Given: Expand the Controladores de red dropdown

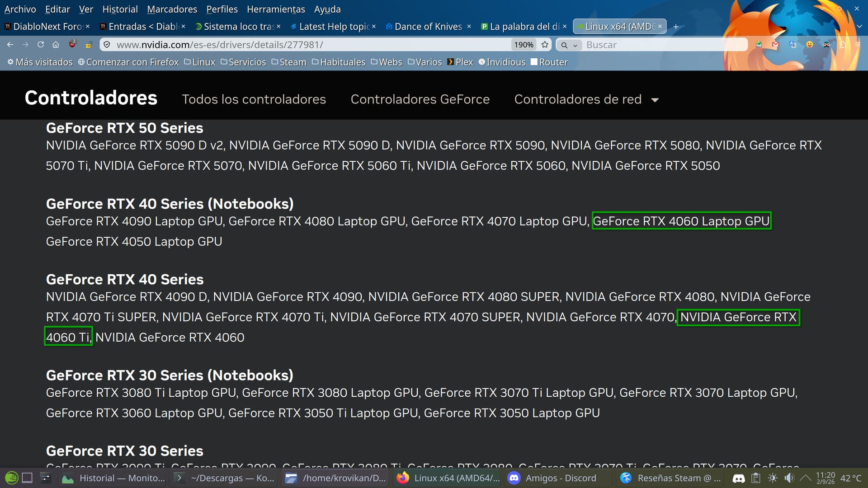Looking at the screenshot, I should [655, 100].
